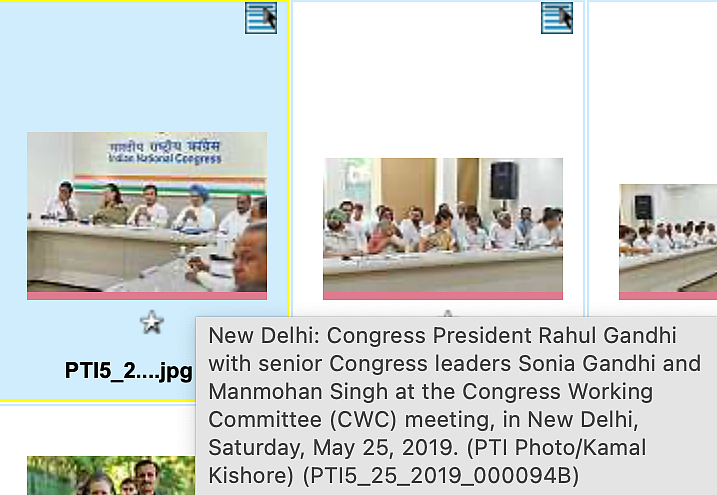Click the pink color label under middle photo
The image size is (717, 495).
coord(443,296)
